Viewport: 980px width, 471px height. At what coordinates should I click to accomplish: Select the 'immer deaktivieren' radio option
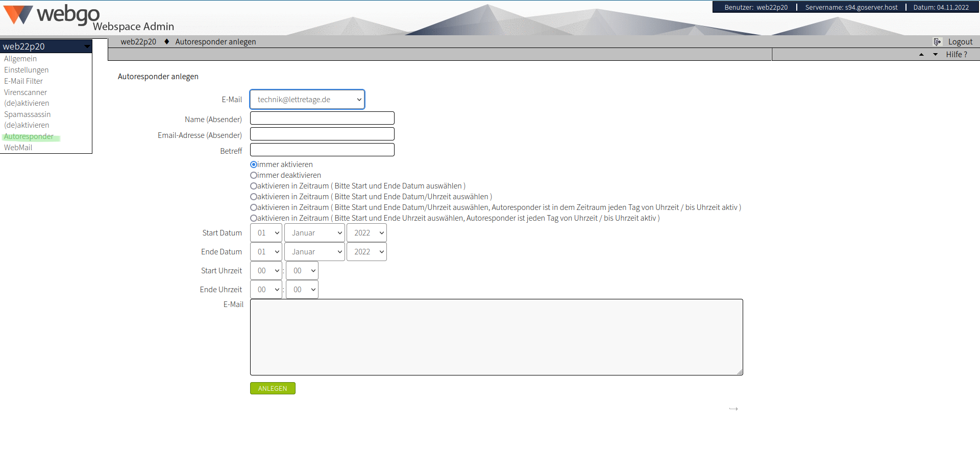coord(254,175)
